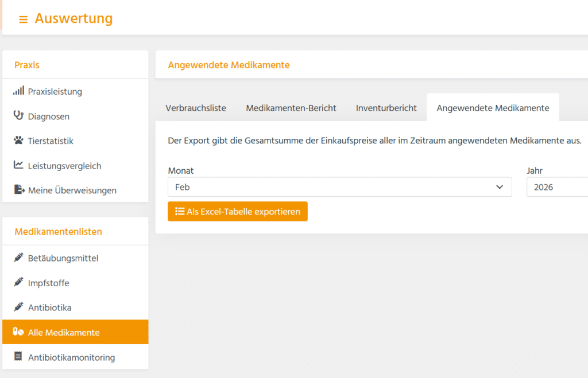Screen dimensions: 588x378
Task: Click the Auswertung page title
Action: point(73,18)
